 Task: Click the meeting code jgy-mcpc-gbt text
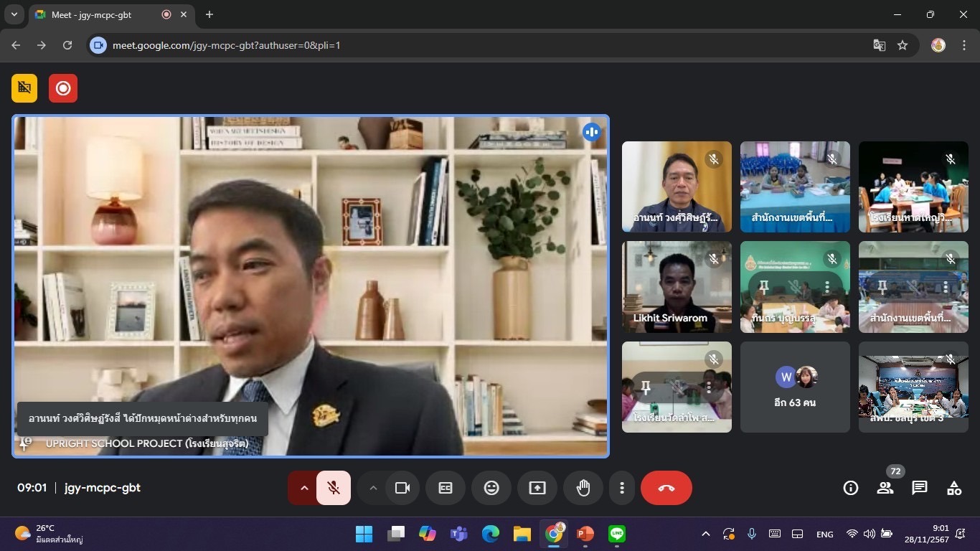103,488
